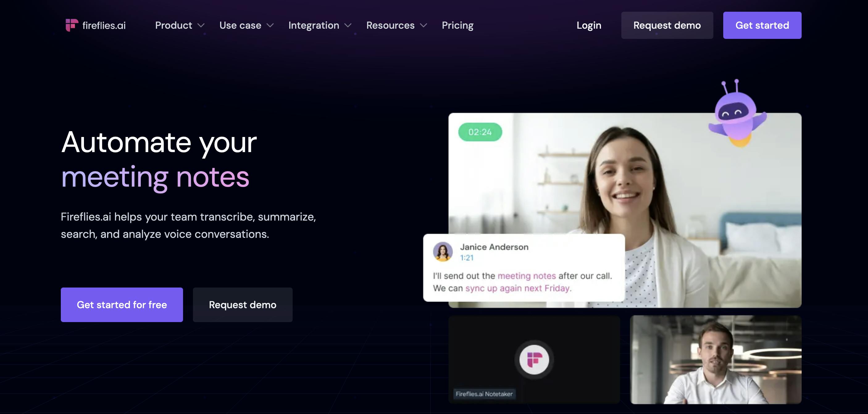
Task: Expand the Integration dropdown menu
Action: (319, 25)
